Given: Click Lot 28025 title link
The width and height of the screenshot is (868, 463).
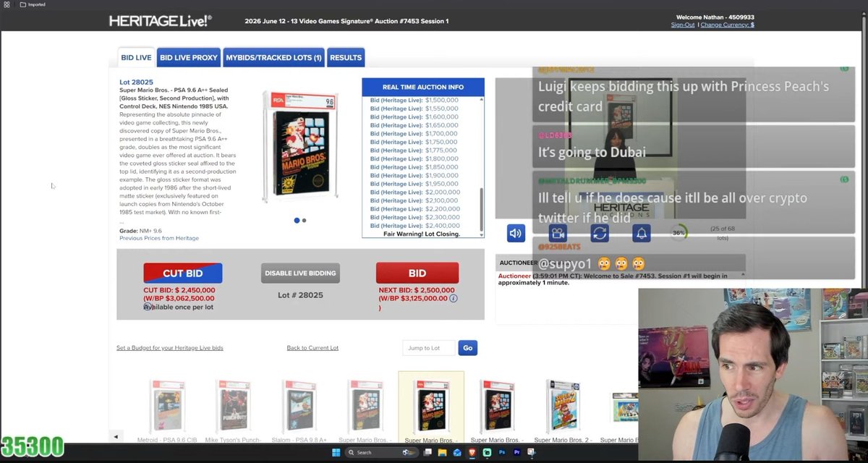Looking at the screenshot, I should (136, 82).
